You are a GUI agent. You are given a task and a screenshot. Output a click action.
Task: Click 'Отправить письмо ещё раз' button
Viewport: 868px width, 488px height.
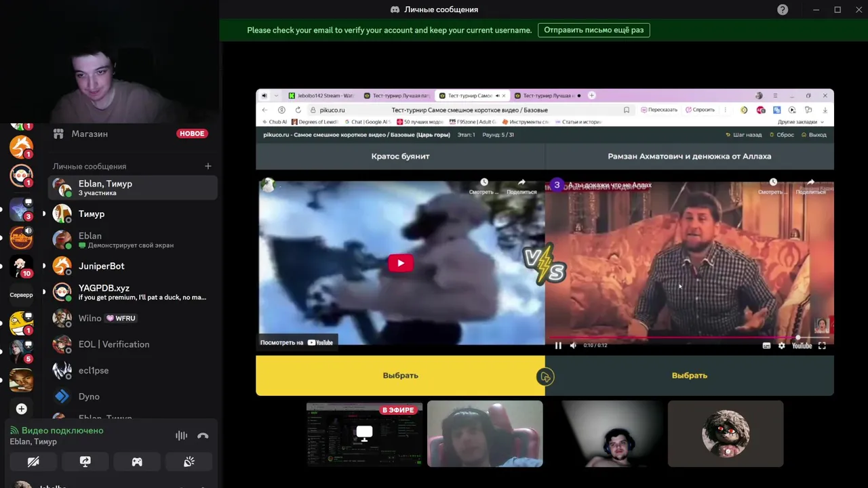[x=594, y=30]
